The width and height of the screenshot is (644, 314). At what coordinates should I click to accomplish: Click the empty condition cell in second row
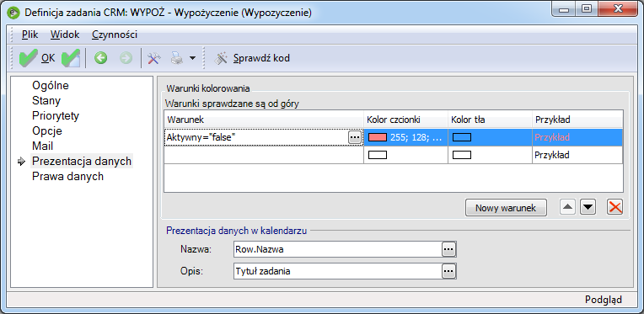pos(264,156)
